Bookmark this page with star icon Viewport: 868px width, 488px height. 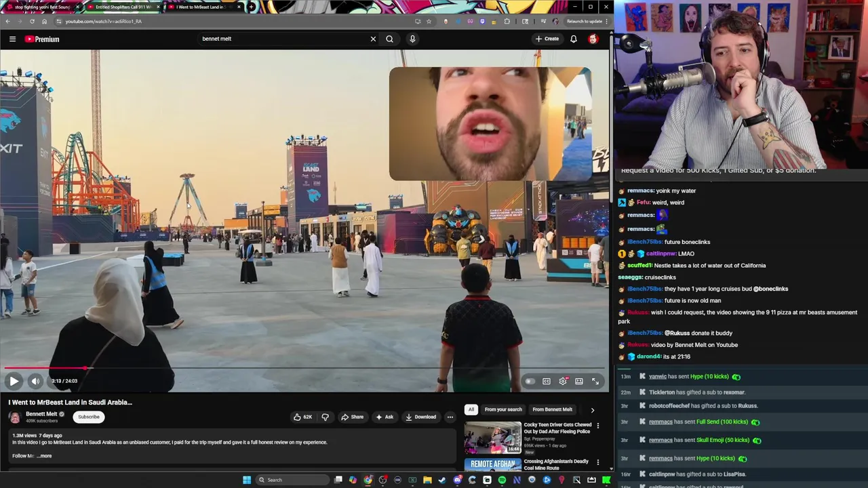(429, 21)
